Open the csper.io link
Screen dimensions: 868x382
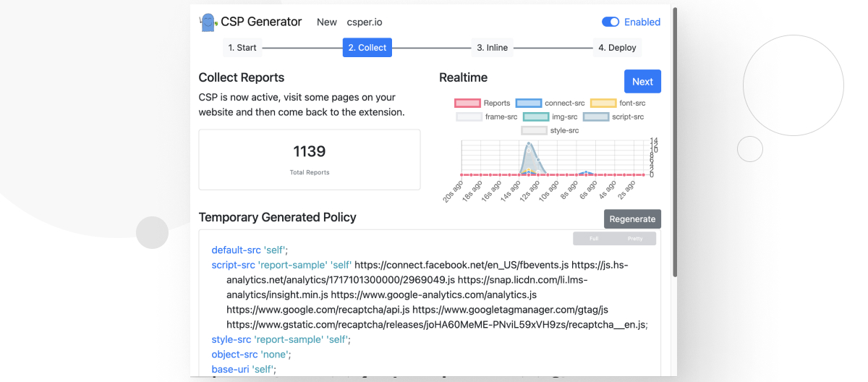pos(365,22)
